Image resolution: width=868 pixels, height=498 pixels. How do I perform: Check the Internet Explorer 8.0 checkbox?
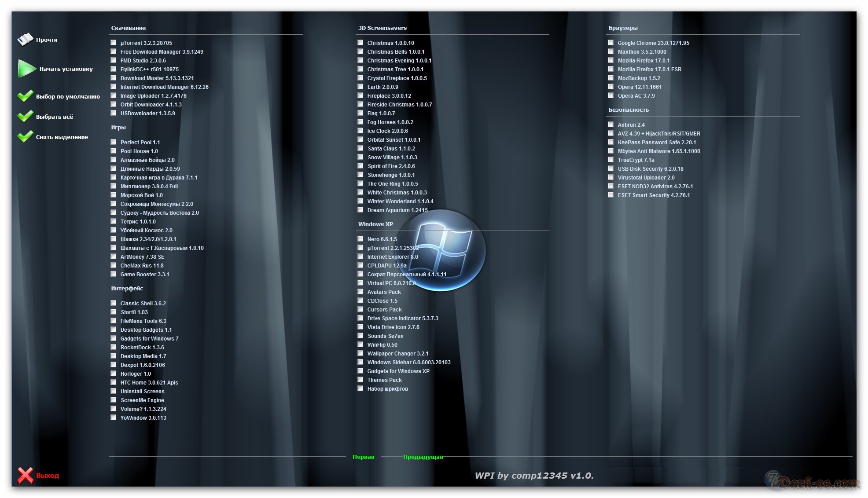pyautogui.click(x=360, y=256)
